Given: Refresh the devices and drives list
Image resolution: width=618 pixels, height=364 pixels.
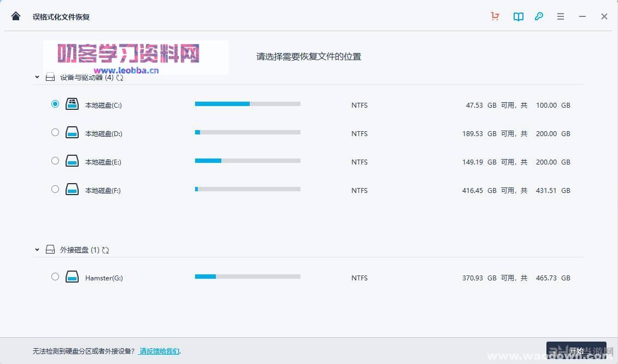Looking at the screenshot, I should coord(120,78).
